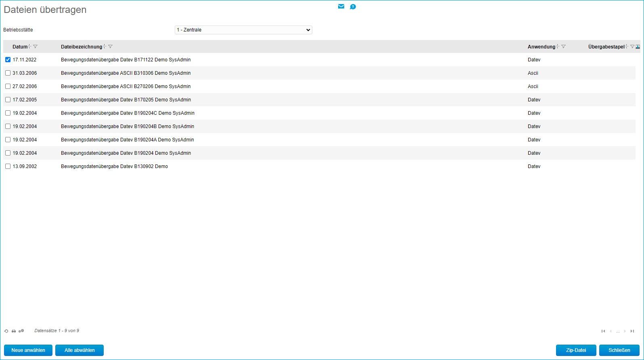The height and width of the screenshot is (360, 644).
Task: Open filter for the Anwendung column
Action: [x=564, y=46]
